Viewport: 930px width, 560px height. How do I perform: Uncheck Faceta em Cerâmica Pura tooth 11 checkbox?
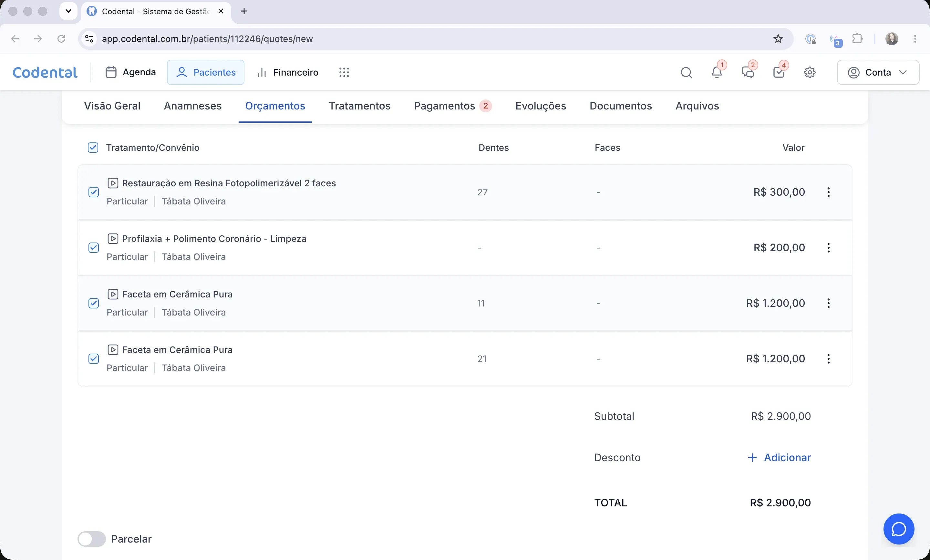(x=94, y=303)
